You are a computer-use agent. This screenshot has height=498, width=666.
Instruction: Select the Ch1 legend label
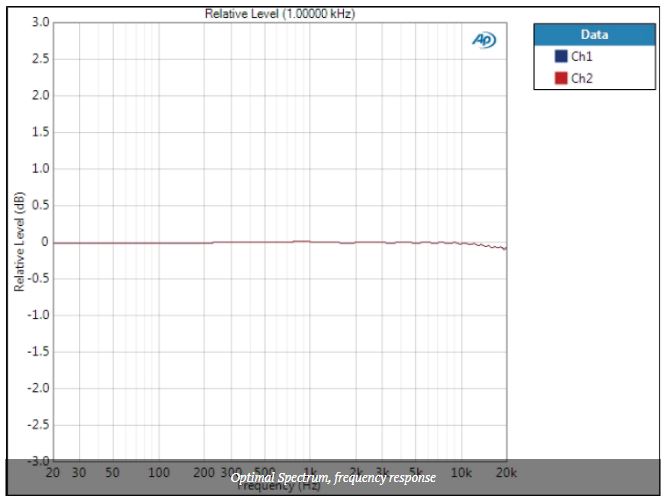582,58
